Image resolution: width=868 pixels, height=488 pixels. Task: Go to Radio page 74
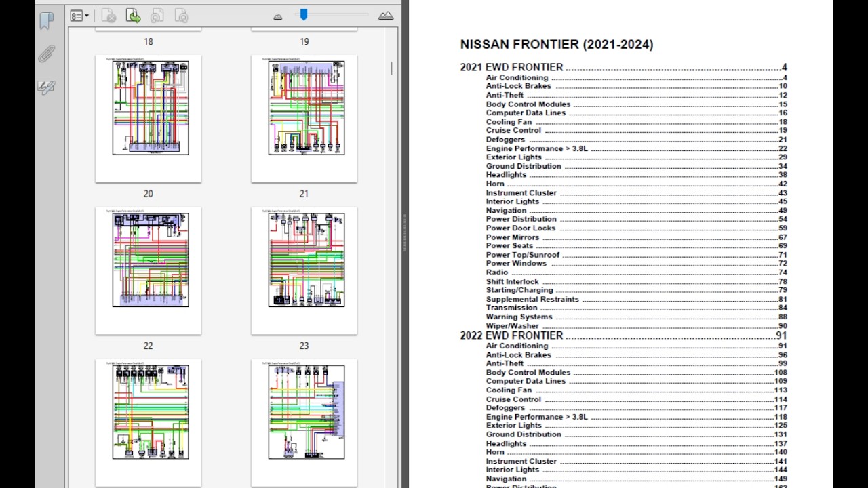point(636,272)
